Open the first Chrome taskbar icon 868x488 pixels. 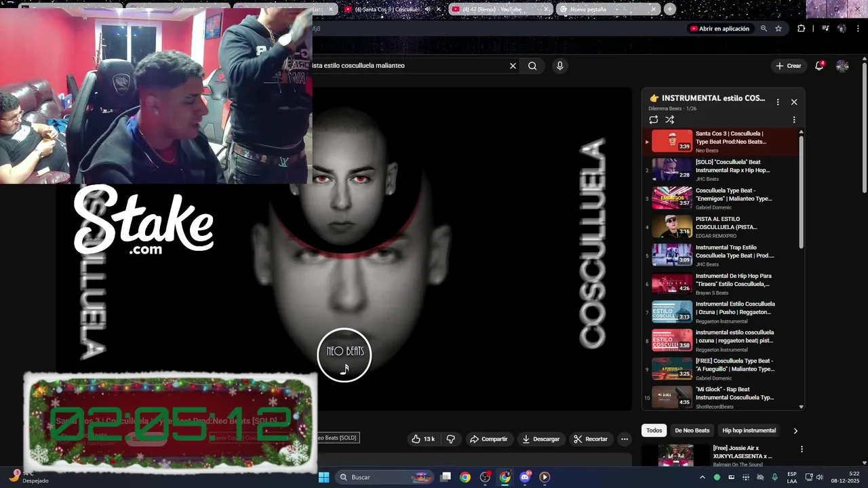[465, 477]
